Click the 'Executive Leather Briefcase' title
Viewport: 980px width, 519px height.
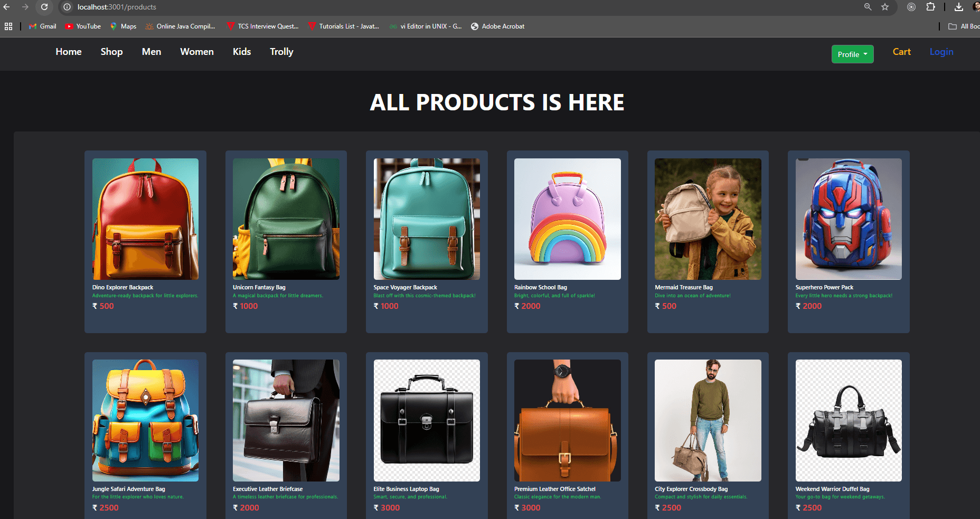268,489
